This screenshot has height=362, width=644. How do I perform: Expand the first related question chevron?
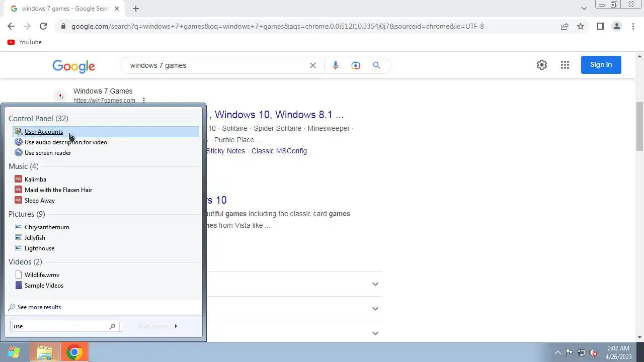[375, 284]
